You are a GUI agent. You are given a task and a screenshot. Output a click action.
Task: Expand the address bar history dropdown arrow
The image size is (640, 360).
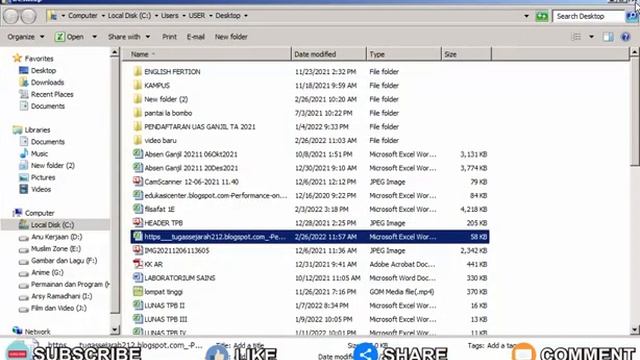[527, 16]
